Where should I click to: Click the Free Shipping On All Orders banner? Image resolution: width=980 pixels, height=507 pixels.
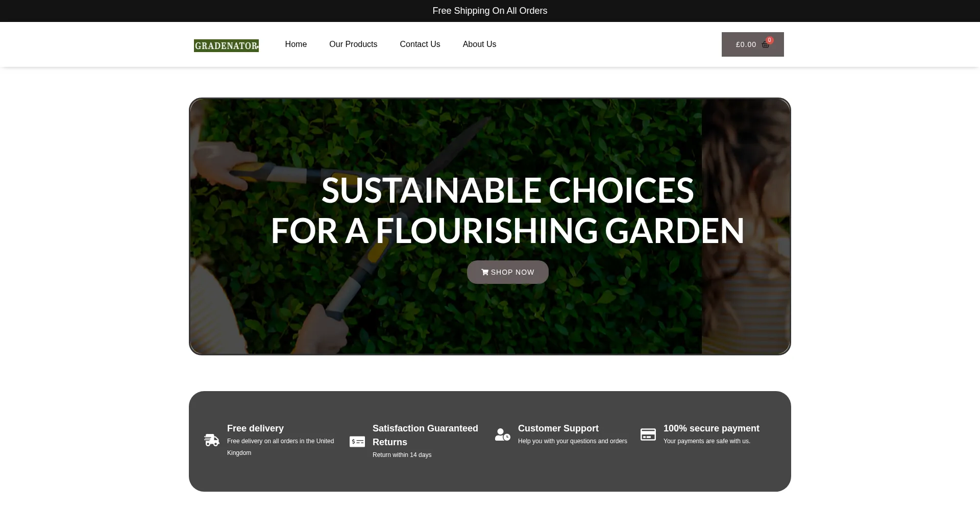point(490,11)
